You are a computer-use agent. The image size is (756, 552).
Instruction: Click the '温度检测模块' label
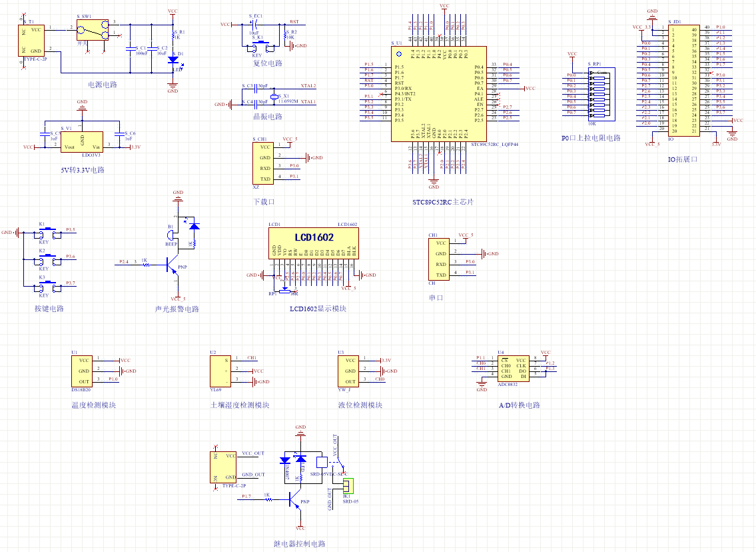click(x=93, y=405)
